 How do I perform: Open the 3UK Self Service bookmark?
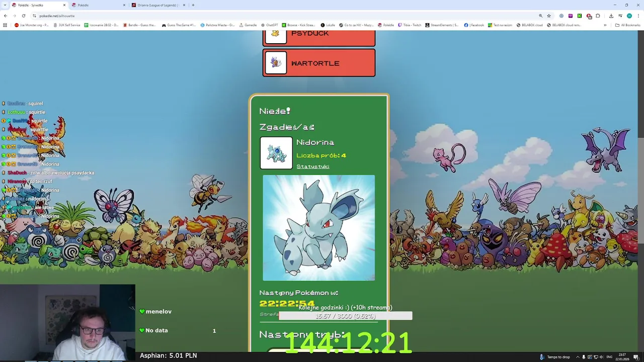point(66,25)
